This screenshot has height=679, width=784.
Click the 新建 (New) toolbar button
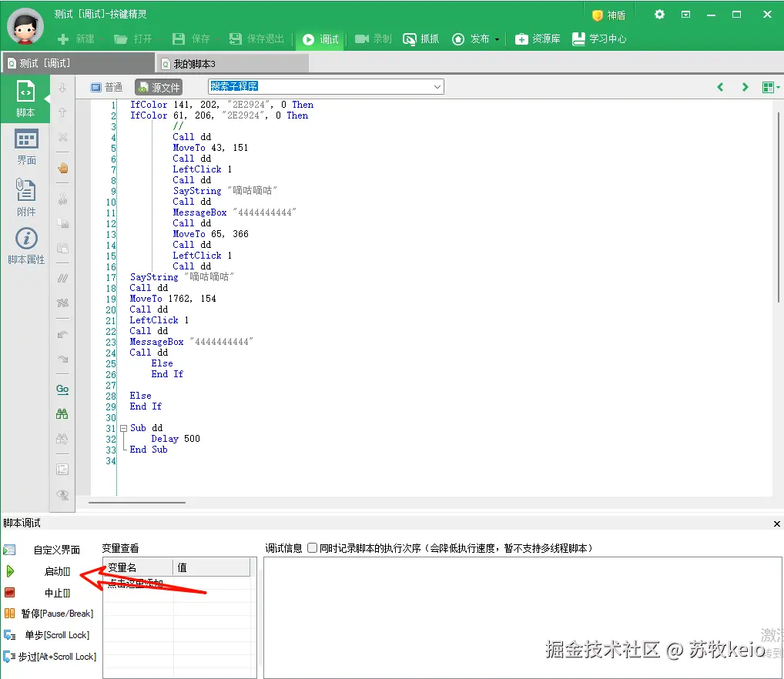(x=76, y=39)
